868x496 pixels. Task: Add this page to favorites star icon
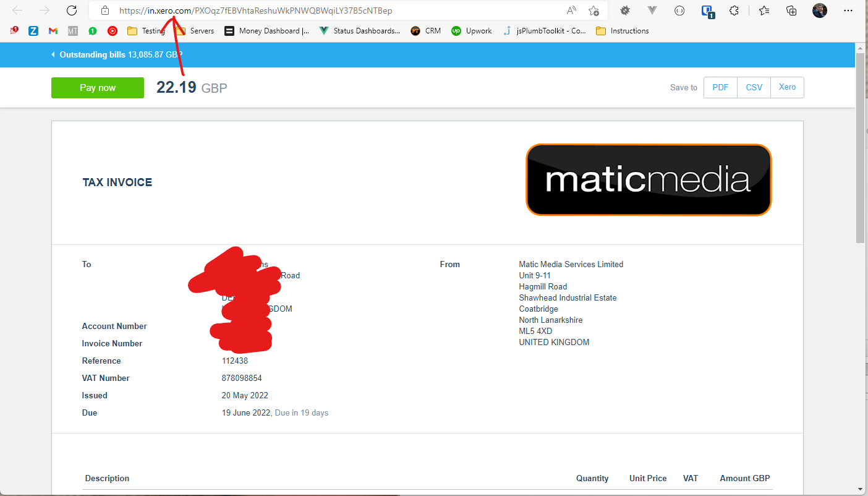point(594,11)
